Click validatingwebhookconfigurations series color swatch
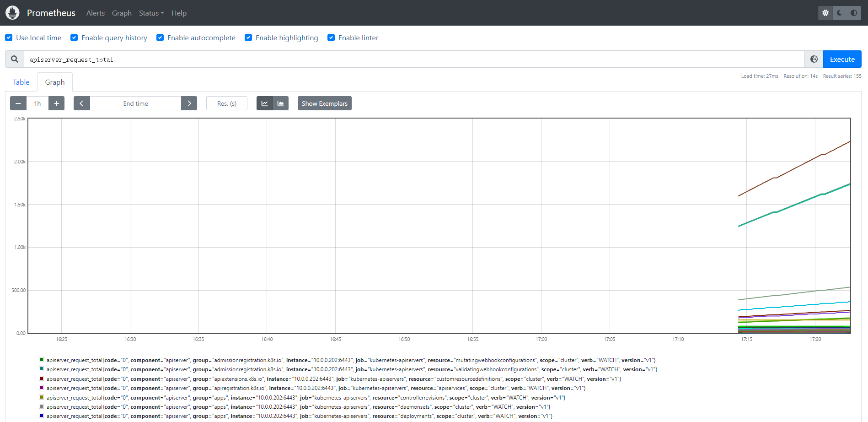The image size is (868, 422). (42, 369)
